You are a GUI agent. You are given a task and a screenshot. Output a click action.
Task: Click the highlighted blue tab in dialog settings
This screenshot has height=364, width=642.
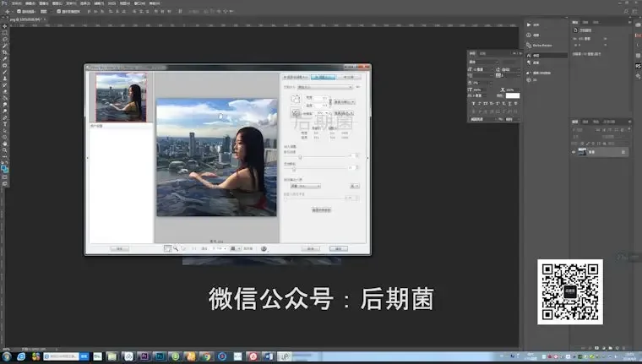pos(323,77)
